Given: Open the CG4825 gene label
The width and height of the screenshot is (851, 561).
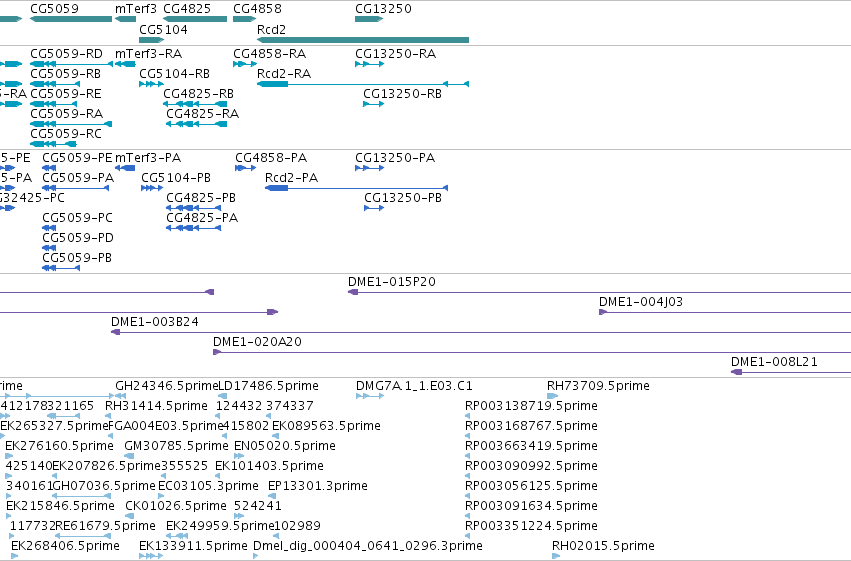Looking at the screenshot, I should tap(187, 9).
